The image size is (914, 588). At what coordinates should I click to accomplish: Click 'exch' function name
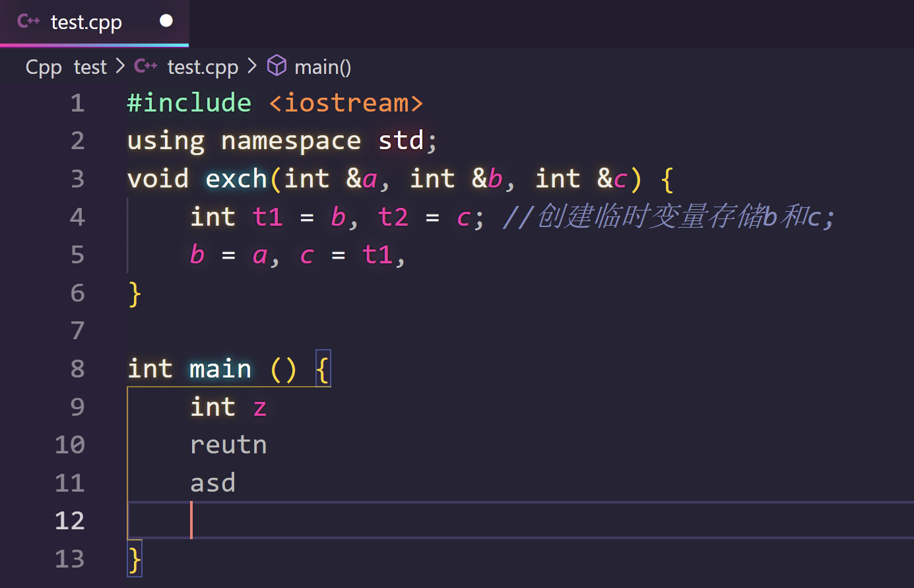[236, 179]
